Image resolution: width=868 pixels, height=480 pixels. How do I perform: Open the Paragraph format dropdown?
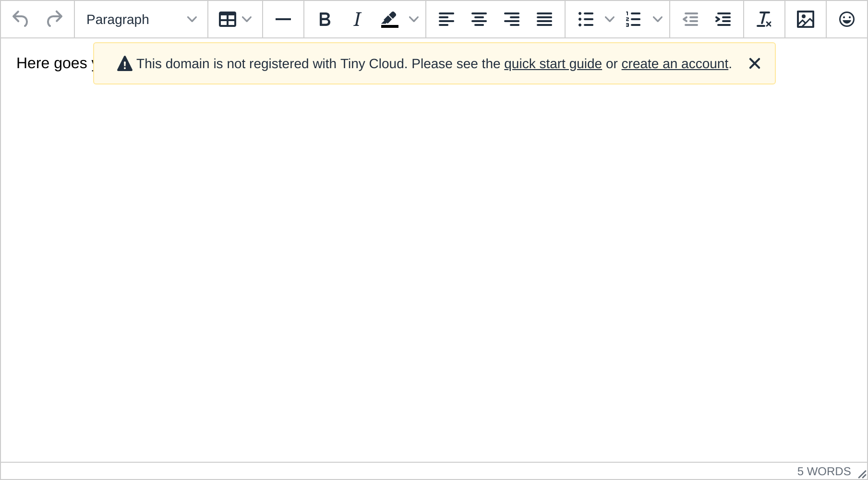pos(141,19)
